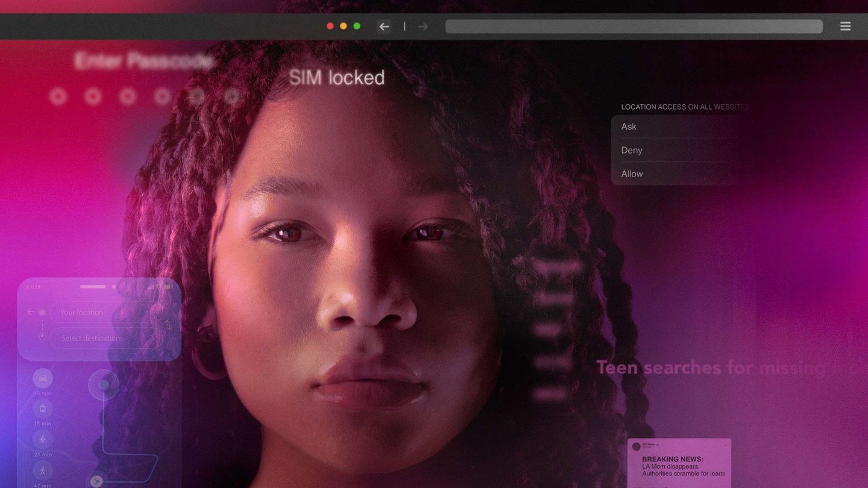Click the yellow minimize window dot

point(344,26)
